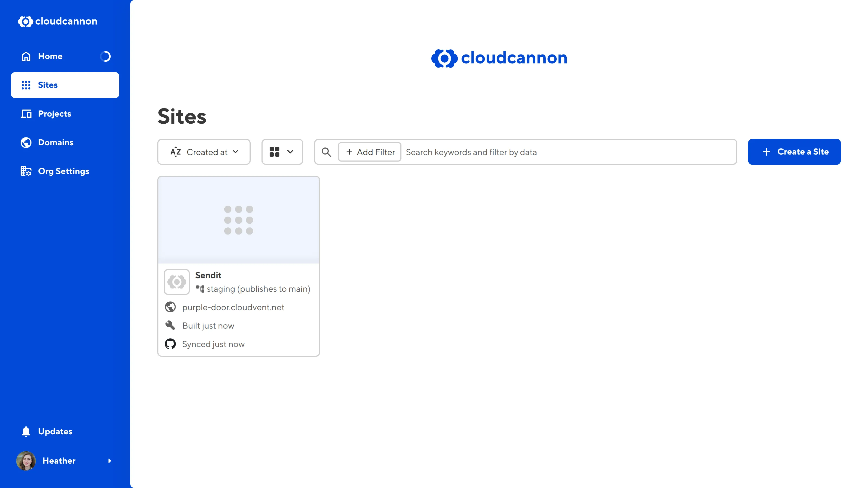
Task: Open the Sites grid icon
Action: pos(25,85)
